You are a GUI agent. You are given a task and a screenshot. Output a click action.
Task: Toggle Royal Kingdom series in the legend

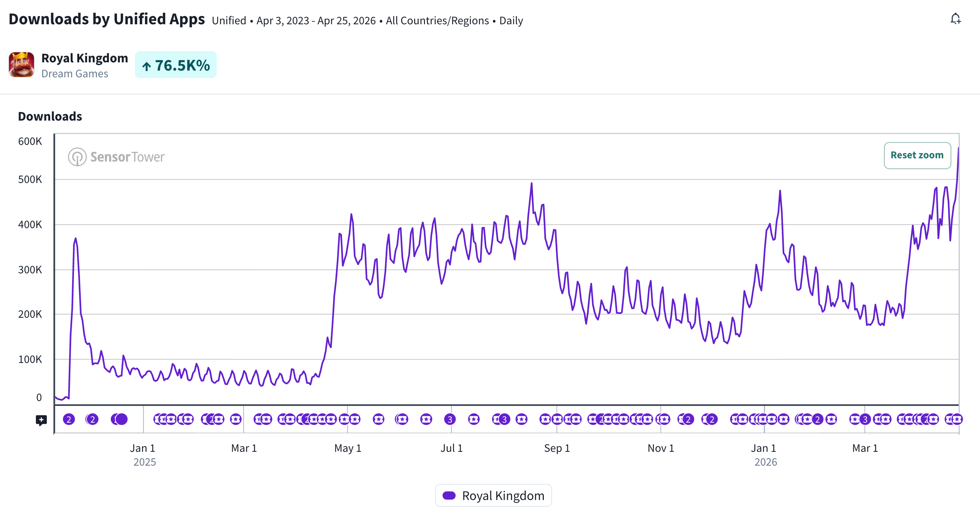[x=503, y=496]
